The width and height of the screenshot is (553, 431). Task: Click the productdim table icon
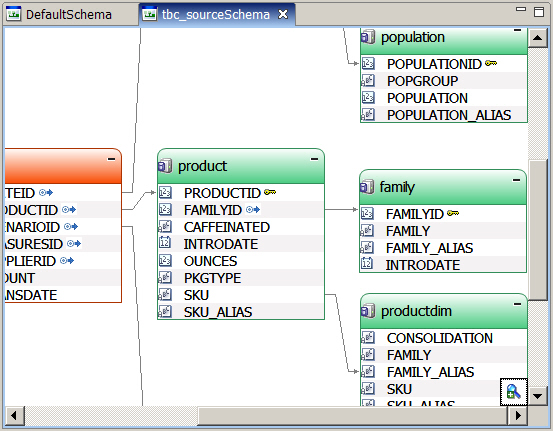(368, 311)
